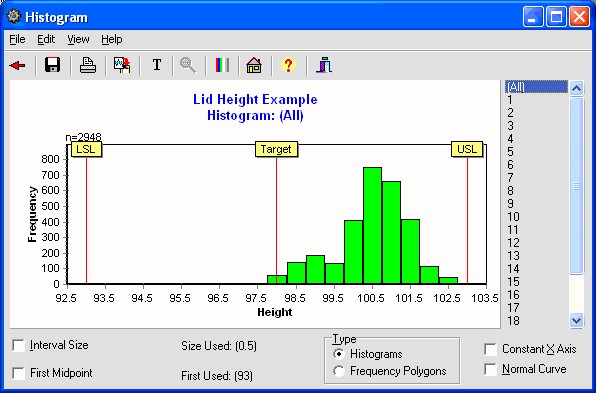596x393 pixels.
Task: Click the house home icon
Action: pyautogui.click(x=254, y=65)
